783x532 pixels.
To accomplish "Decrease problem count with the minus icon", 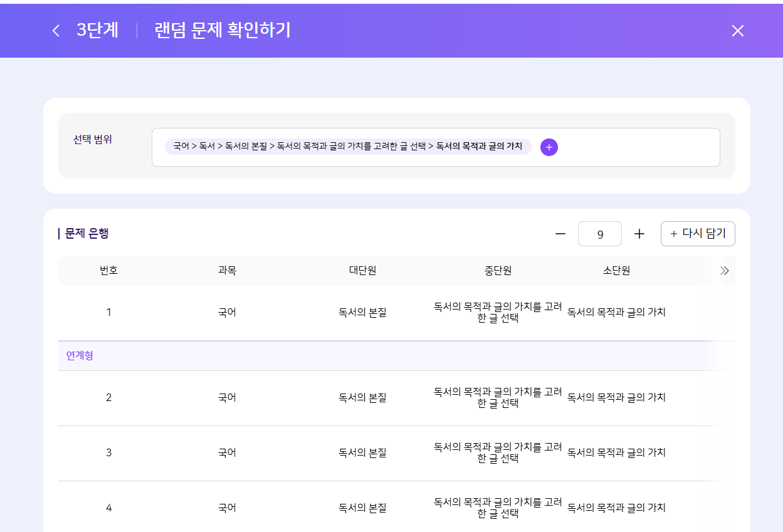I will click(560, 234).
